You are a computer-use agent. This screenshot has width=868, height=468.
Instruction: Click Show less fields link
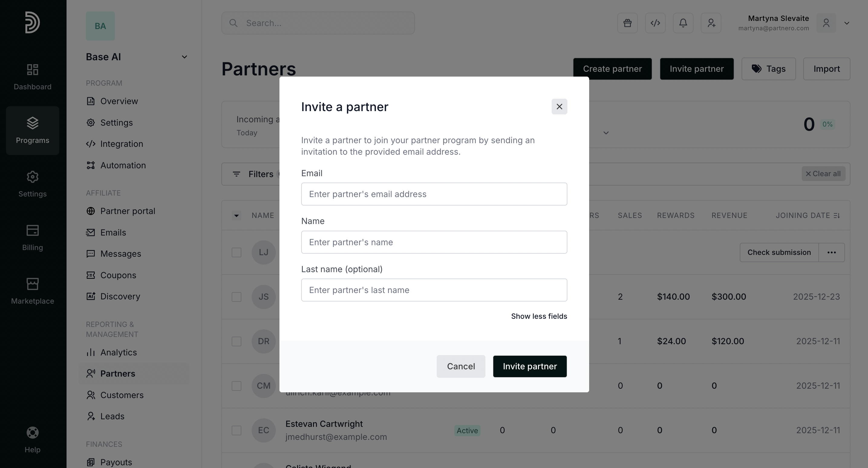[x=539, y=316]
